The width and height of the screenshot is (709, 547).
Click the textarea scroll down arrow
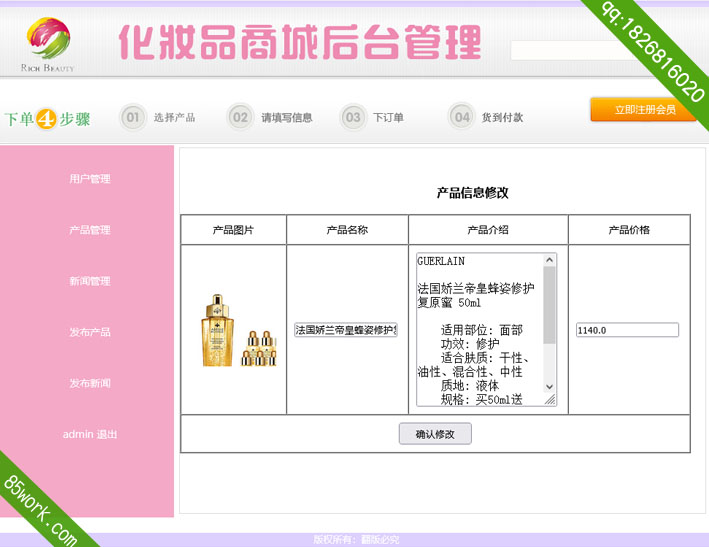[549, 387]
